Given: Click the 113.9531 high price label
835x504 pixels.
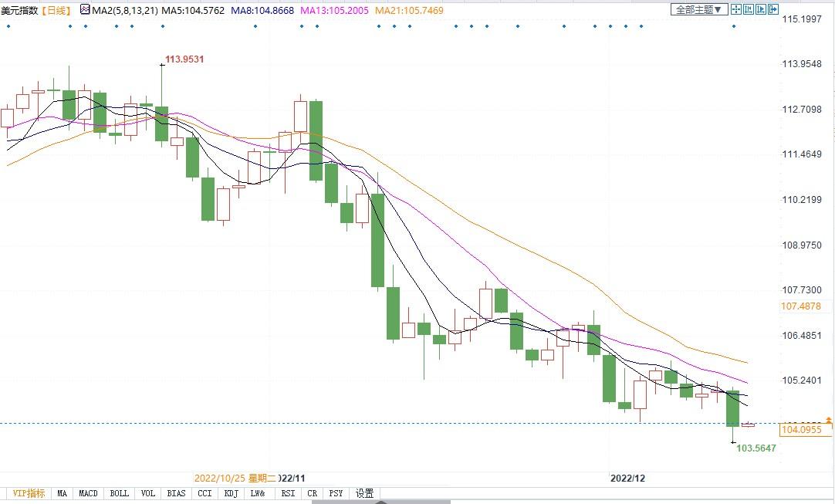Looking at the screenshot, I should [184, 59].
